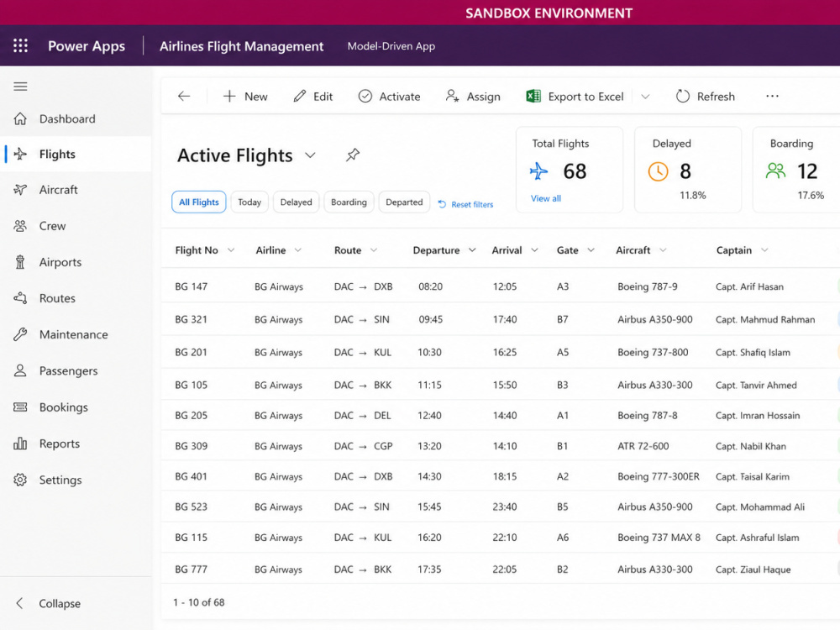This screenshot has height=630, width=840.
Task: Click the Assign button label
Action: pos(483,97)
